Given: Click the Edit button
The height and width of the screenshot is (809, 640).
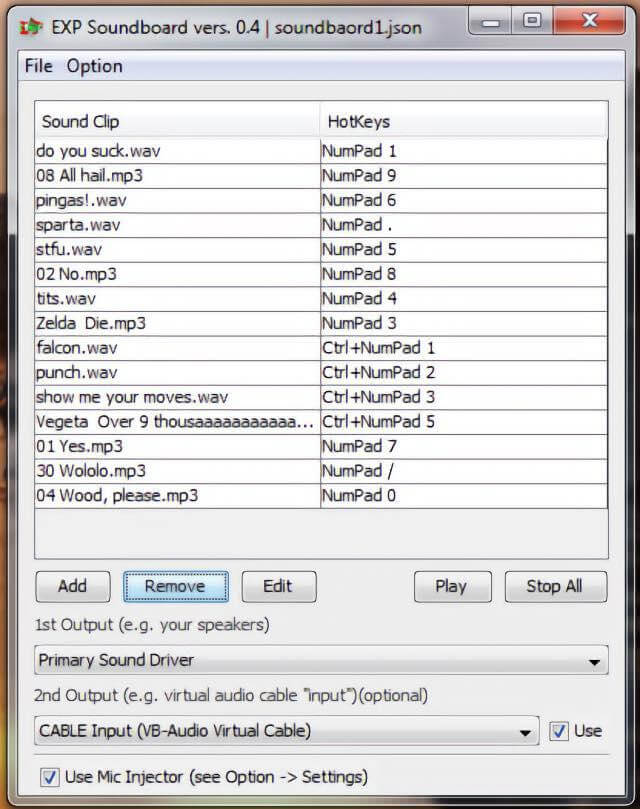Looking at the screenshot, I should tap(278, 586).
